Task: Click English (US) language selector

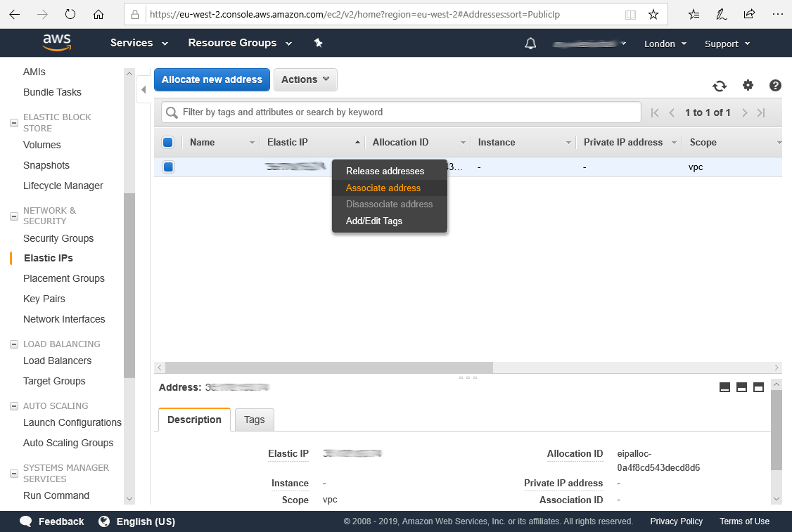Action: click(137, 521)
